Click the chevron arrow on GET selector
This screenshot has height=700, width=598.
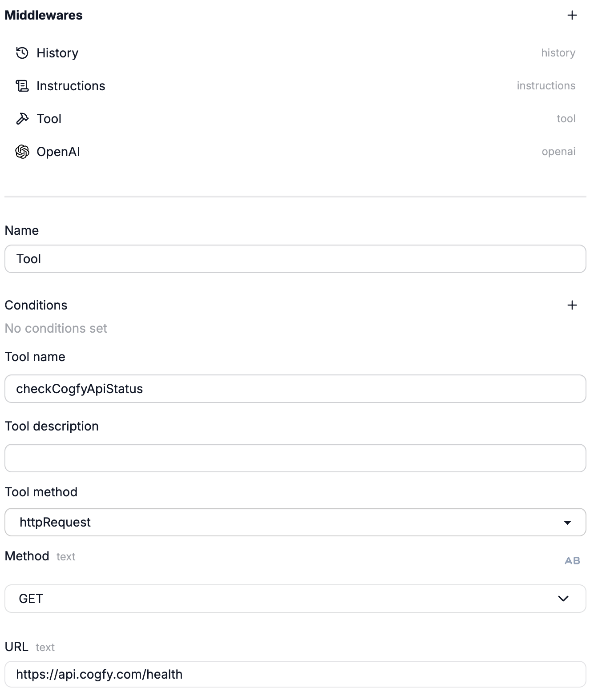coord(563,599)
